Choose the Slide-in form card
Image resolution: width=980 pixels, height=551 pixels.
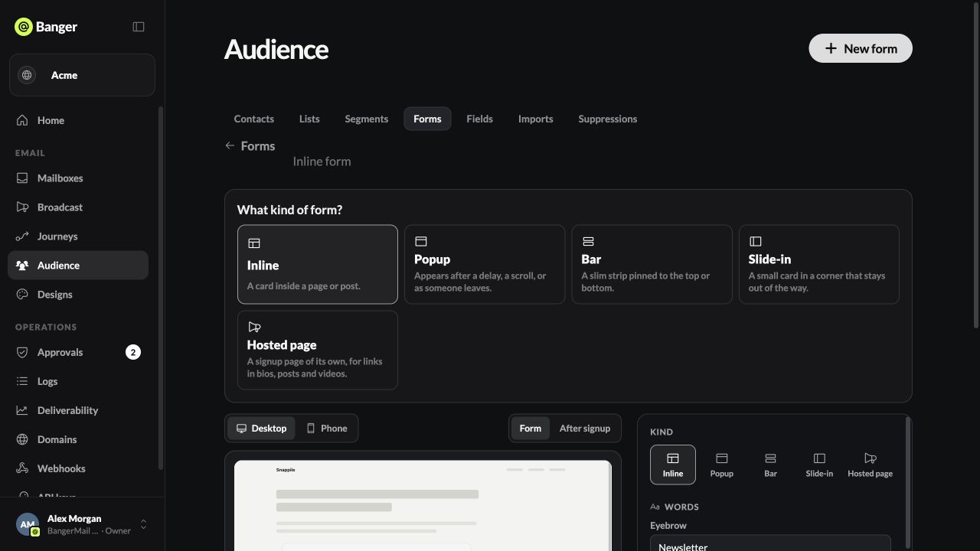click(819, 264)
